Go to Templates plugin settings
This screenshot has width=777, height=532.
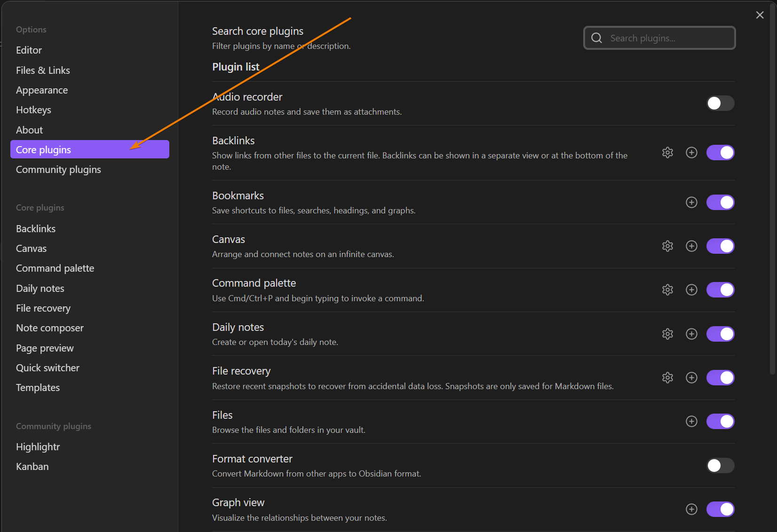pyautogui.click(x=38, y=388)
